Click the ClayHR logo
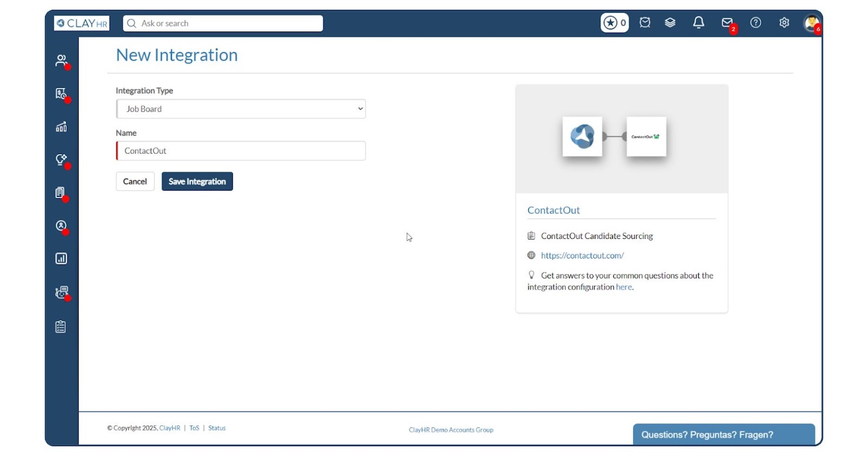This screenshot has width=868, height=456. point(81,23)
